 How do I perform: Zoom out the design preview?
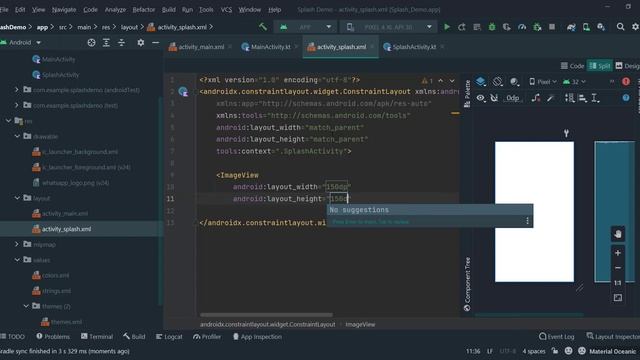click(618, 268)
